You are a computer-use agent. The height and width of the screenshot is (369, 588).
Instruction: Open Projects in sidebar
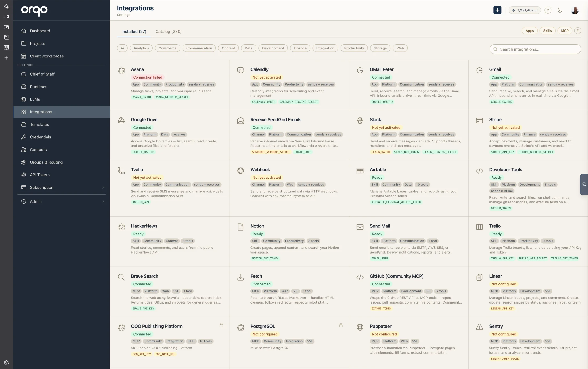tap(62, 43)
